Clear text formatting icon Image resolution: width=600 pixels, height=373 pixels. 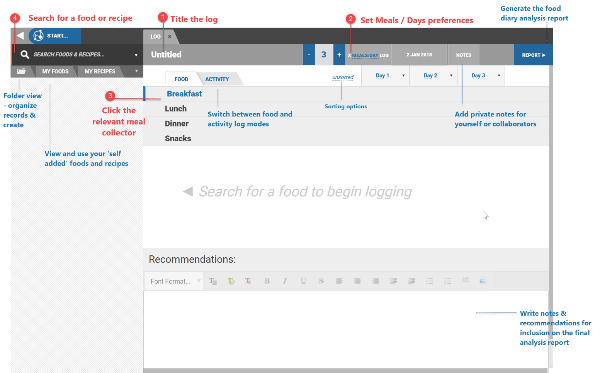248,281
